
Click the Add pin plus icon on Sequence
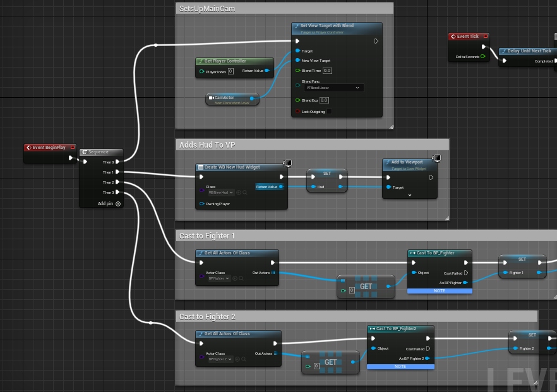(118, 204)
